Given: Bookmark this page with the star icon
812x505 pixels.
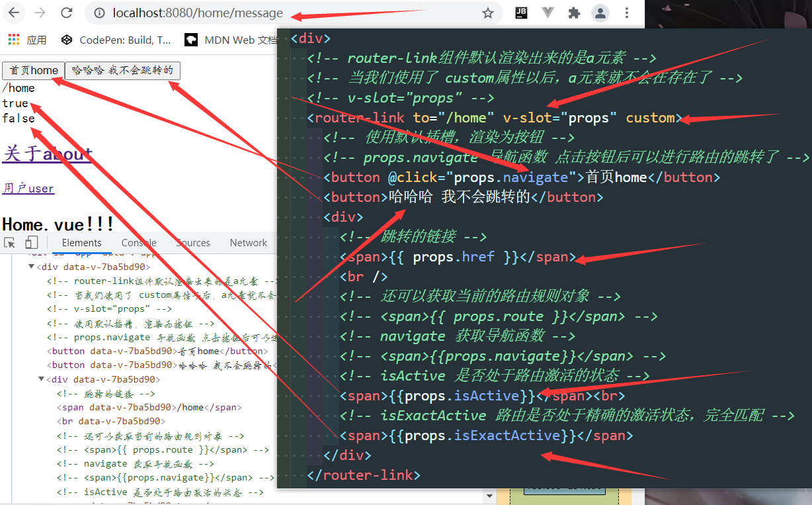Looking at the screenshot, I should [488, 13].
